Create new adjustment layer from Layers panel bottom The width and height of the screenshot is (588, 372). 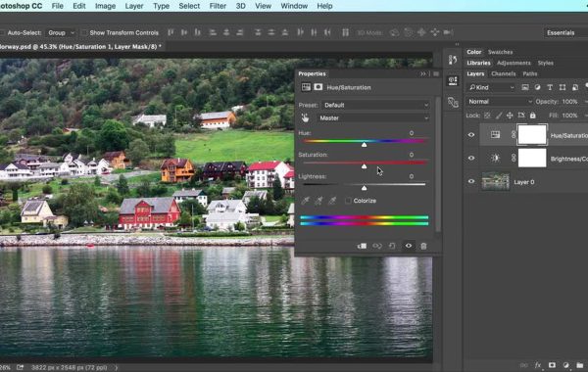[565, 365]
